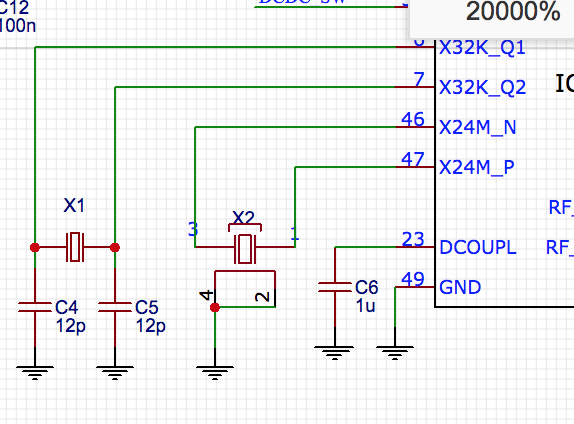
Task: Click the 12p value under C4
Action: (71, 326)
